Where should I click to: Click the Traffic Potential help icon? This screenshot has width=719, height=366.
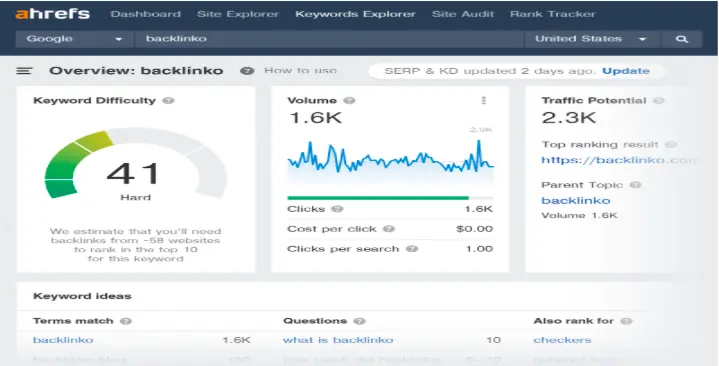[658, 100]
